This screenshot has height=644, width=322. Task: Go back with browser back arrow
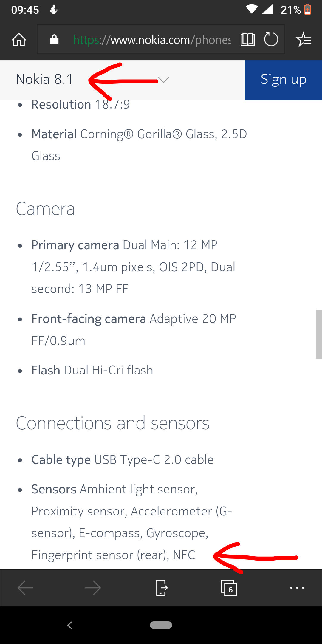(25, 588)
